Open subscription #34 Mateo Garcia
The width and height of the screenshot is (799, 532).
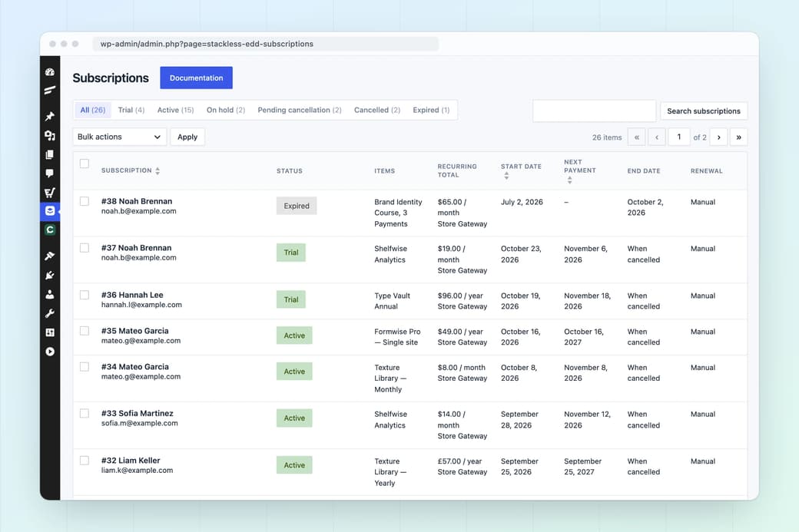(x=134, y=366)
